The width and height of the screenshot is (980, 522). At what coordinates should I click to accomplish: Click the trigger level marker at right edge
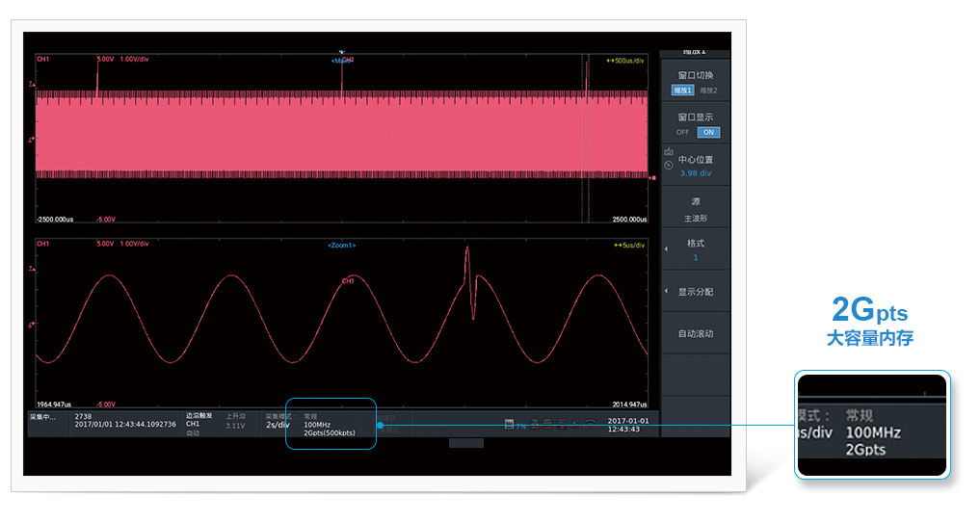coord(653,178)
